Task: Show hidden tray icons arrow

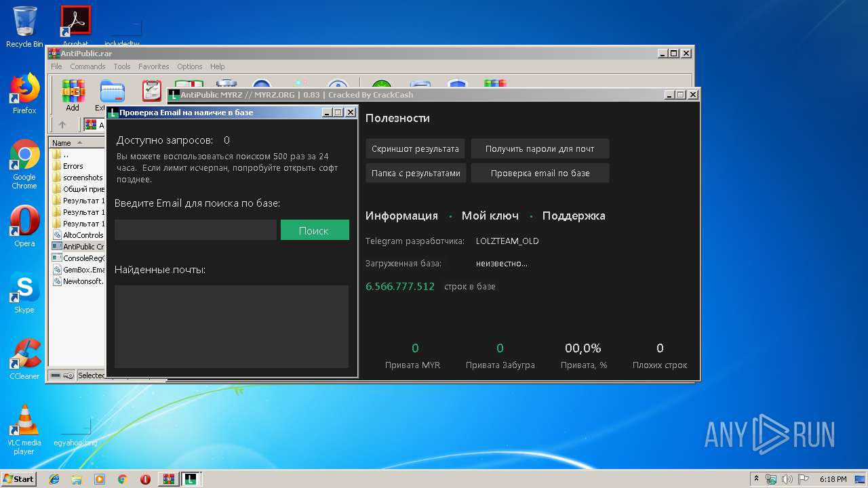Action: point(756,479)
